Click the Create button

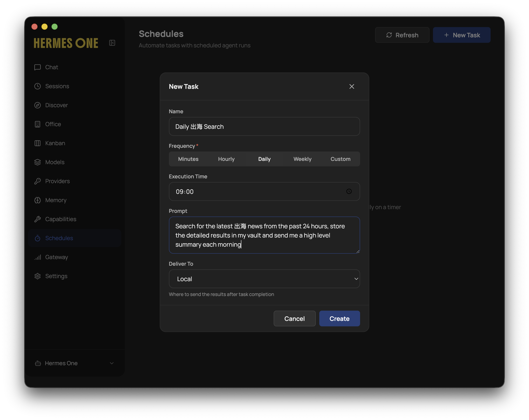click(339, 319)
